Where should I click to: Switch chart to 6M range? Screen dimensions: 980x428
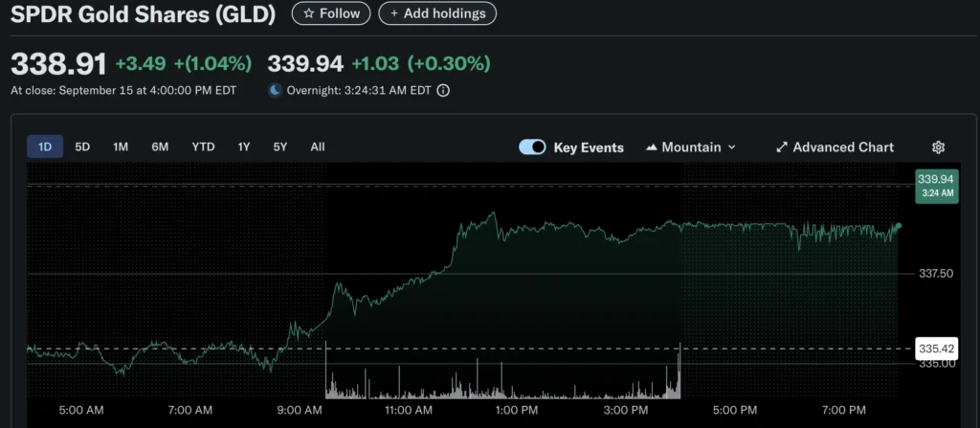[x=160, y=146]
